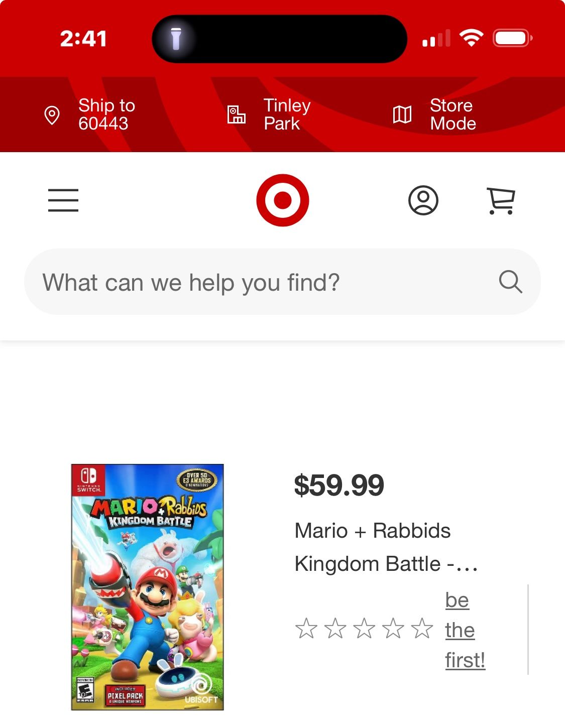Switch from Tinley Park store
The image size is (565, 728).
(x=287, y=113)
